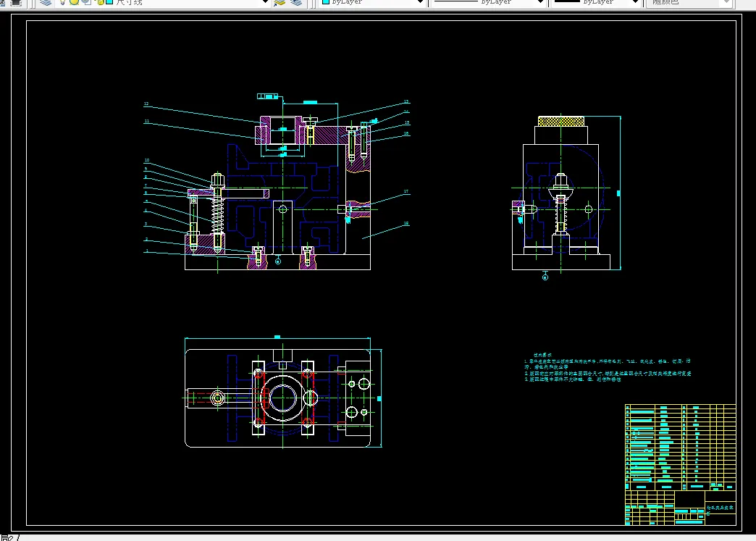
Task: Select the technical requirements text block
Action: (x=608, y=367)
